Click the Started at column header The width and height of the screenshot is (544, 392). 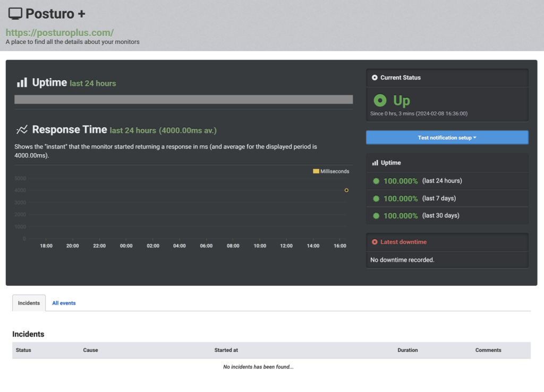226,350
